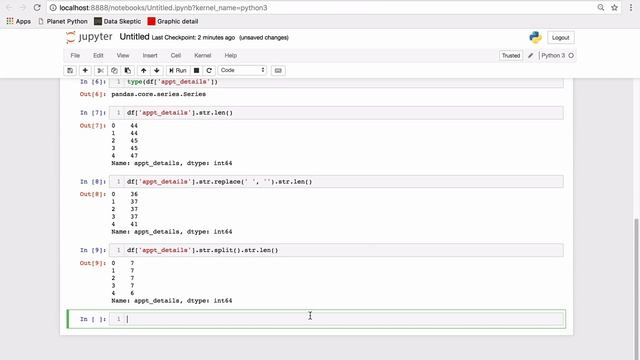Open the Cell menu
Viewport: 640px width, 360px height.
176,56
